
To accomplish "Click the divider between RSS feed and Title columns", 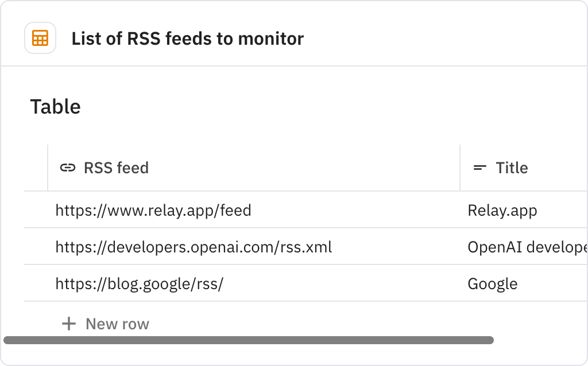I will [x=460, y=168].
